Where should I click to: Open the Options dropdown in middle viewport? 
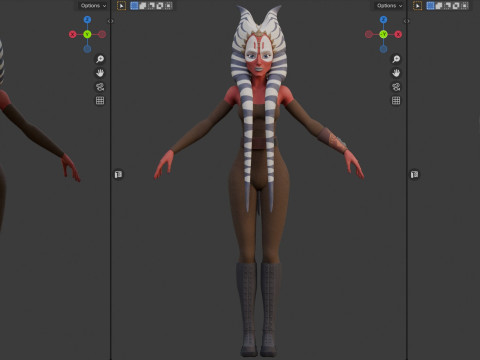(x=389, y=6)
